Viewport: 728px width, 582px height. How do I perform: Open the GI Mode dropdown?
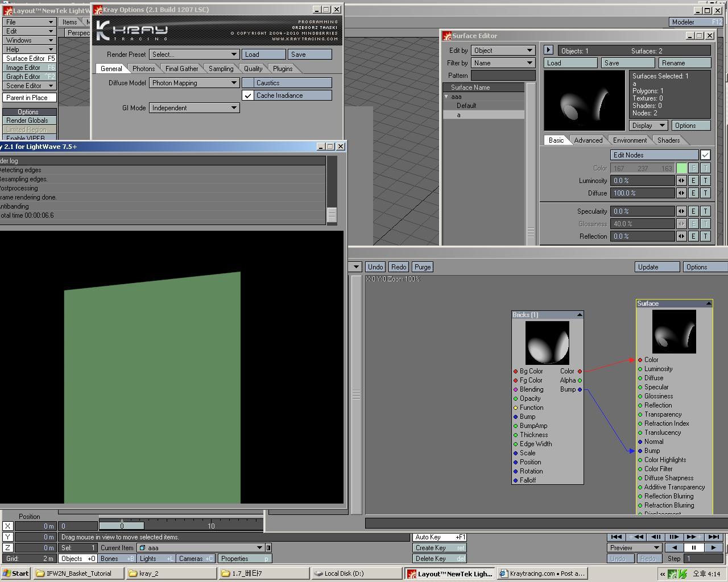[194, 108]
